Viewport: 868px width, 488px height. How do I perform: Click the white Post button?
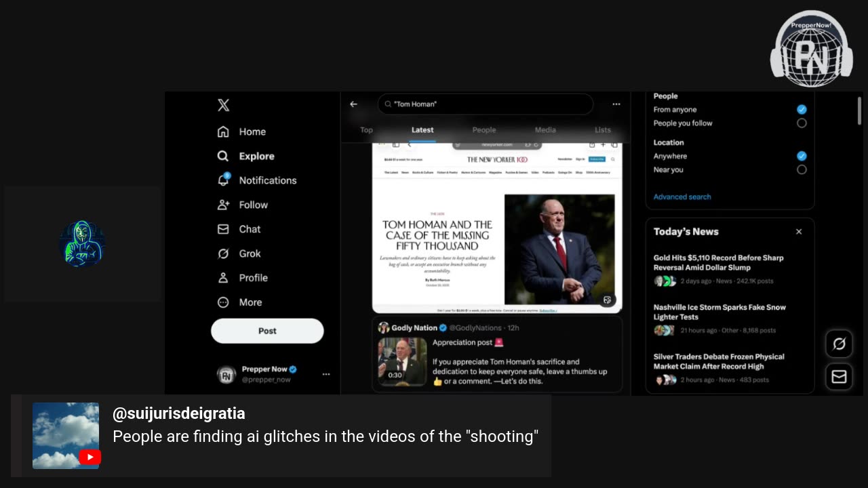point(267,331)
